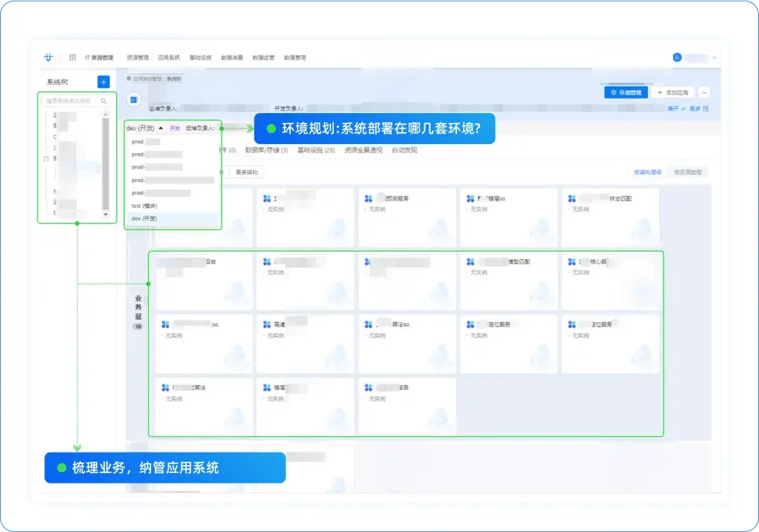Click the 添加应用 button
The image size is (759, 532).
tap(673, 93)
